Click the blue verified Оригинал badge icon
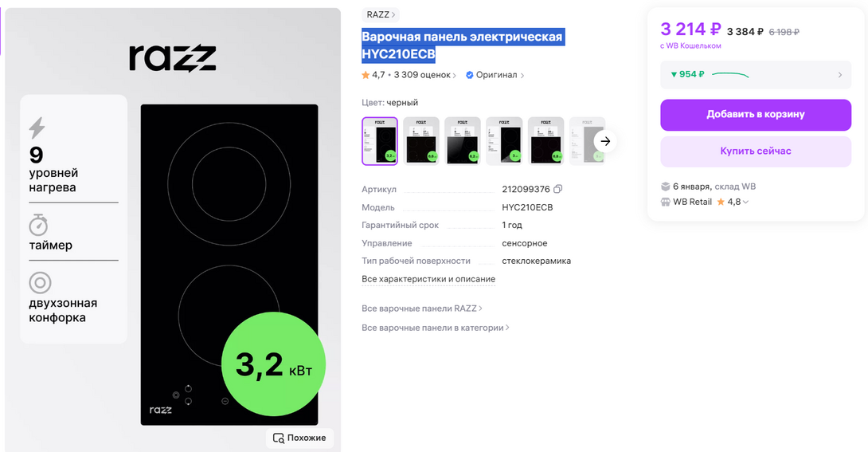 point(469,75)
